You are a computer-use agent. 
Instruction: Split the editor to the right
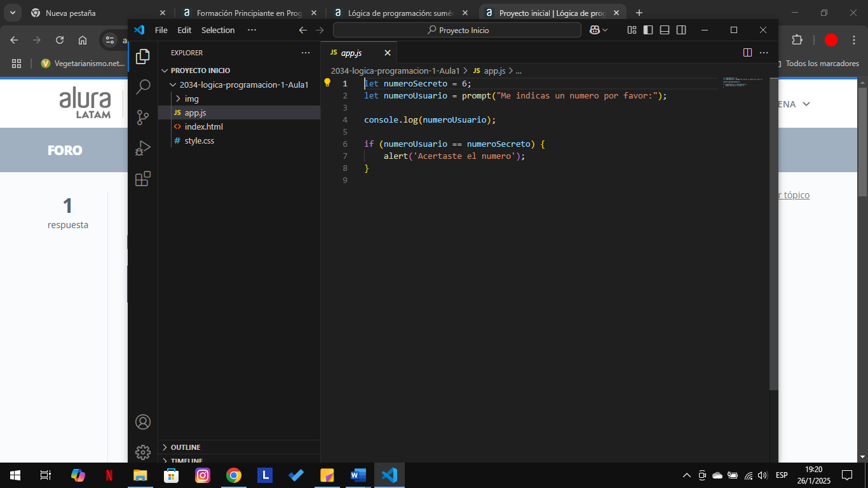click(x=748, y=53)
